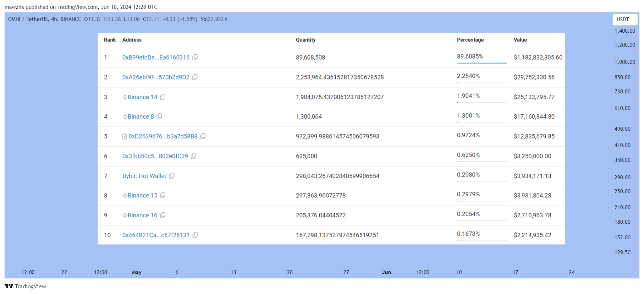Open the Bybit: Hot Wallet link

pos(144,176)
